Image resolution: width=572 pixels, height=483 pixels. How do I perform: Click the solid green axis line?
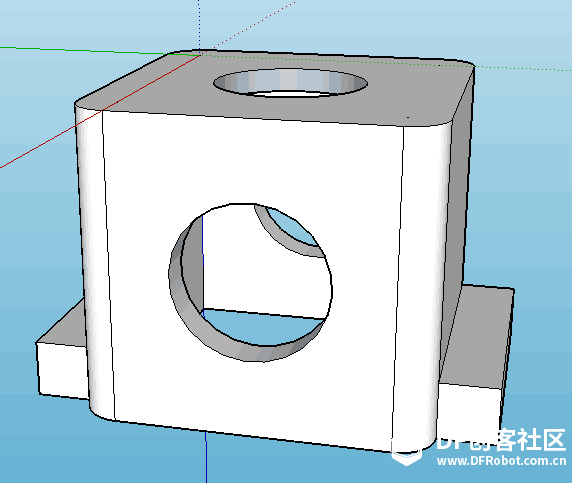[x=84, y=50]
